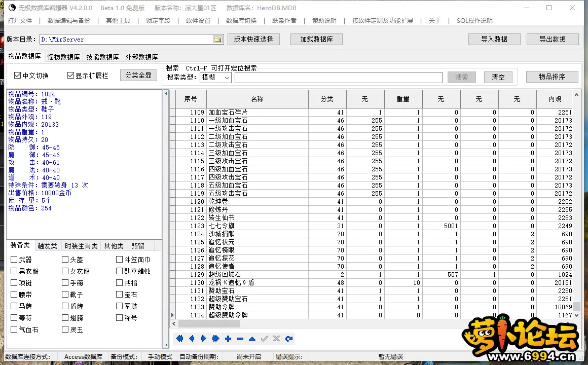Click 清空 button

tap(498, 77)
